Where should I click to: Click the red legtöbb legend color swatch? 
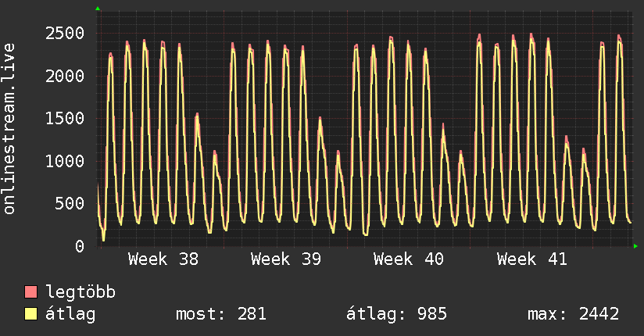(x=30, y=293)
